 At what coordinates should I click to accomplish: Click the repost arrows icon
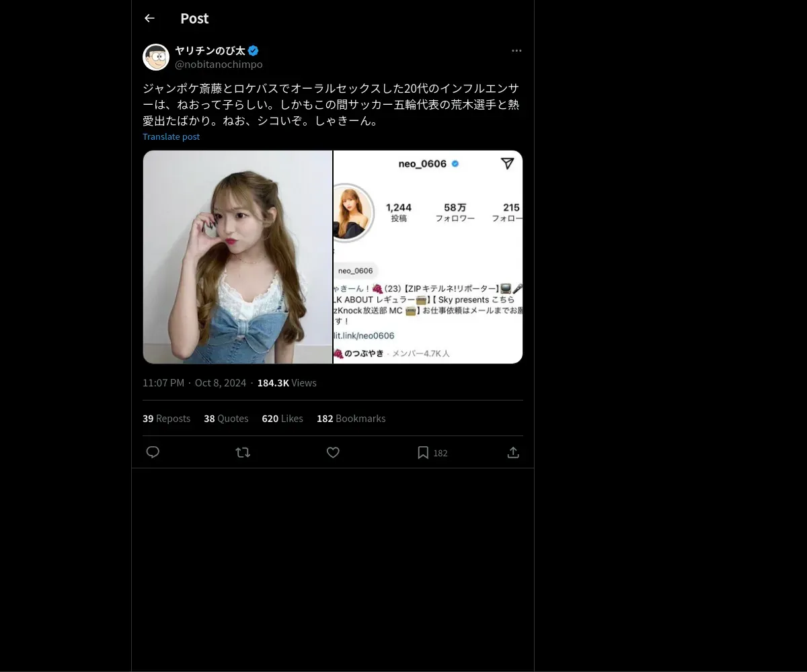click(243, 452)
